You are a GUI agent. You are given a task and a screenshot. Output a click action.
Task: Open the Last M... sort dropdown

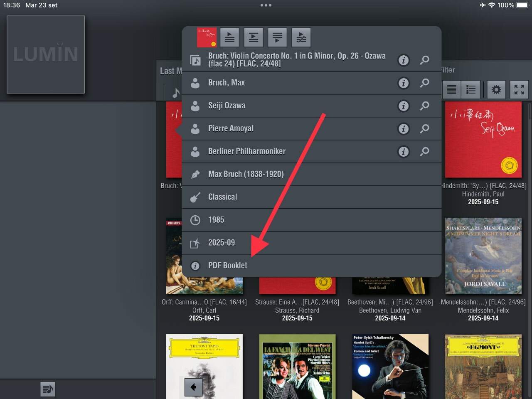[x=170, y=71]
